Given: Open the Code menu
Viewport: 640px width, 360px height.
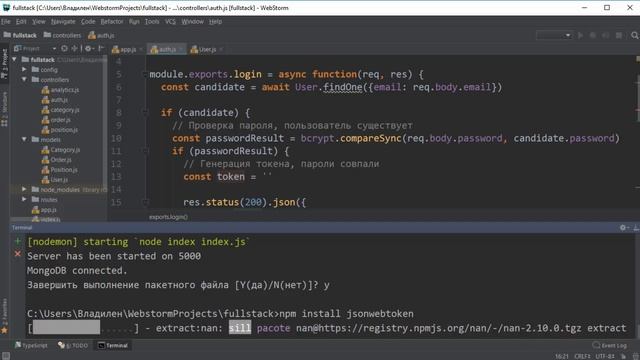Looking at the screenshot, I should point(88,22).
